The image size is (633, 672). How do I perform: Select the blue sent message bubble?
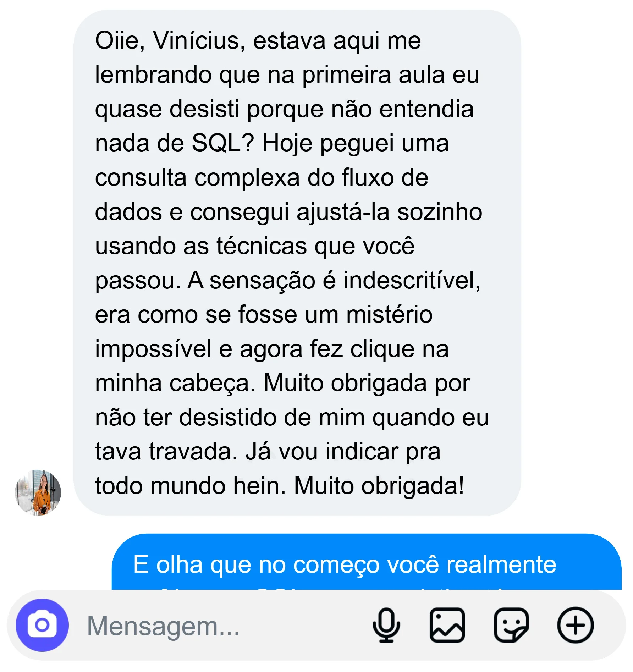tap(366, 562)
